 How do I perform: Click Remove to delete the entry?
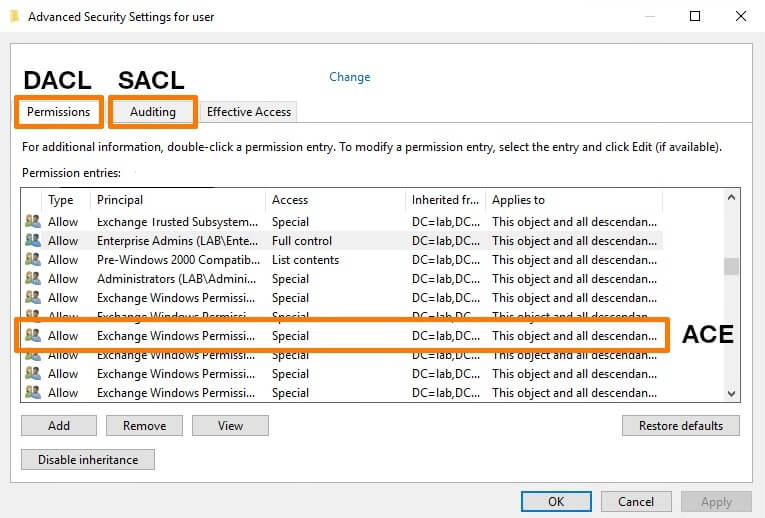[144, 426]
